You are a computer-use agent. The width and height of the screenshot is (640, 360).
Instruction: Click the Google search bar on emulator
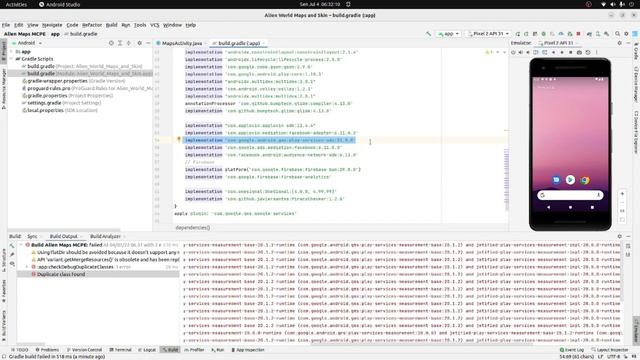click(570, 195)
